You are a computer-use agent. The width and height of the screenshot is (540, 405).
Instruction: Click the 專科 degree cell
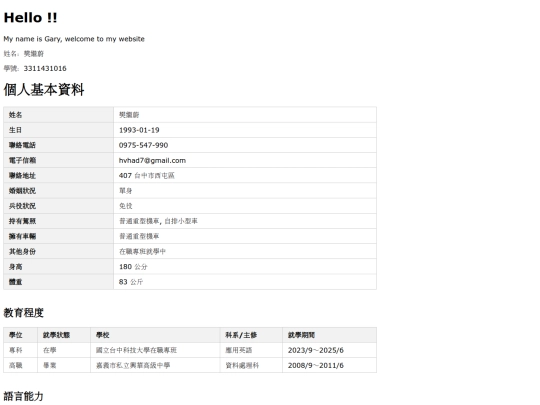tap(15, 350)
